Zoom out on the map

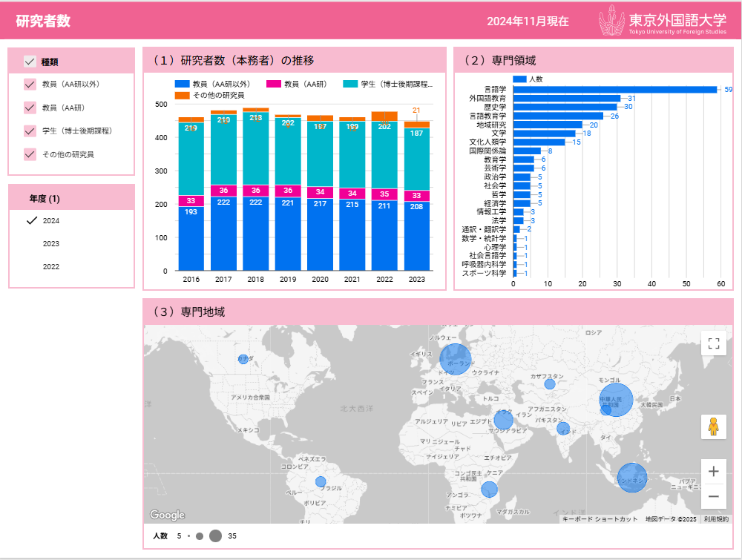[714, 496]
